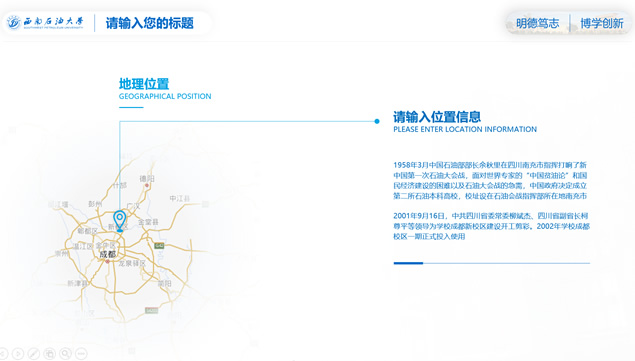Go to previous slide with left arrow control
Image resolution: width=635 pixels, height=361 pixels.
[x=3, y=354]
